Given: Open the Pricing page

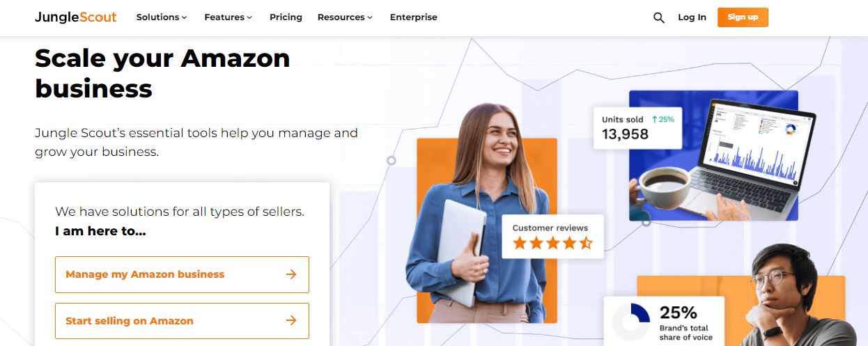Looking at the screenshot, I should [286, 17].
